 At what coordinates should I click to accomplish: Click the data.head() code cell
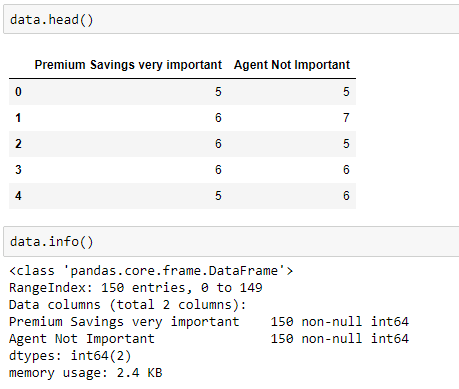pyautogui.click(x=231, y=19)
